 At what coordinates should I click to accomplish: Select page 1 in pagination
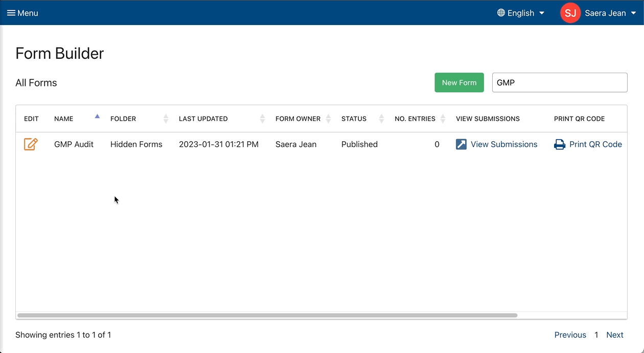(x=596, y=335)
